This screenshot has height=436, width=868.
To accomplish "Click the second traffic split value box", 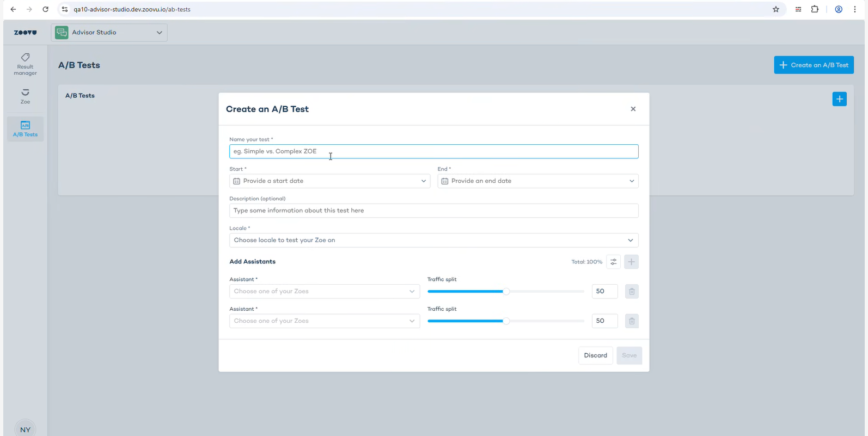I will [x=604, y=321].
